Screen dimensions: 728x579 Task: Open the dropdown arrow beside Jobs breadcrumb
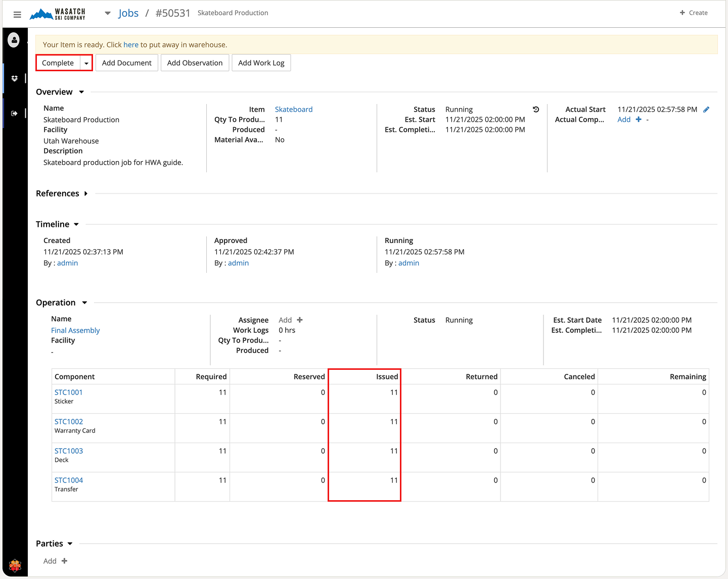(108, 14)
